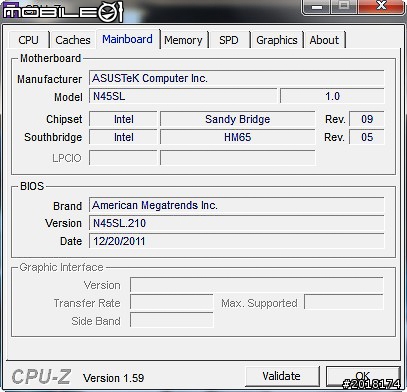Click the Southbridge vendor Intel field
Screen dimensions: 407x392
(x=123, y=137)
